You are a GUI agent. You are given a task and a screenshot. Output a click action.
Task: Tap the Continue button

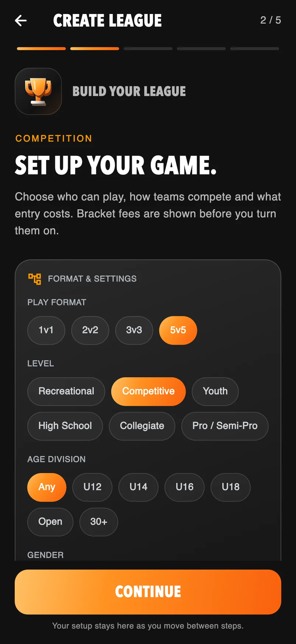pyautogui.click(x=148, y=592)
